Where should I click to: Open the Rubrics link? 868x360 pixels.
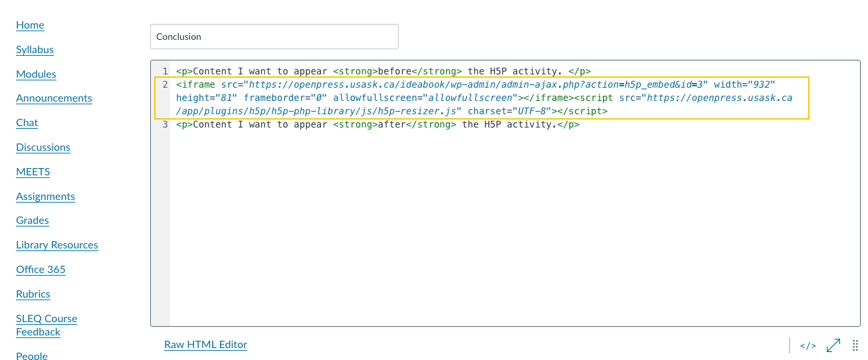click(x=33, y=294)
